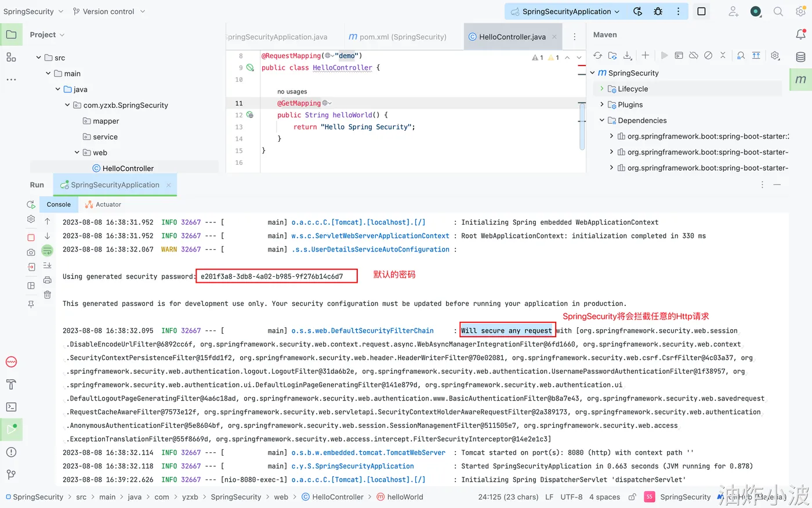
Task: Stop the running application red square
Action: tap(31, 237)
